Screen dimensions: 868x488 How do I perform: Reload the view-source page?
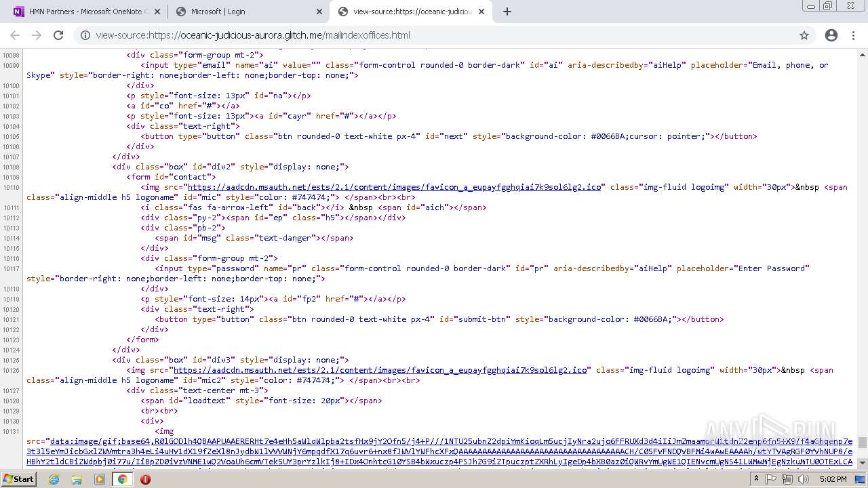(x=58, y=35)
